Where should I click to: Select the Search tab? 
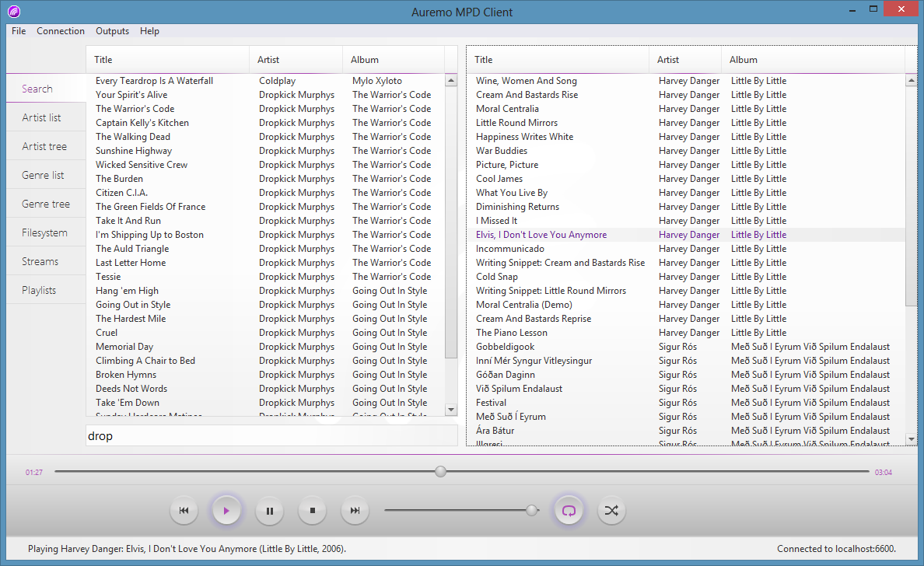[46, 89]
